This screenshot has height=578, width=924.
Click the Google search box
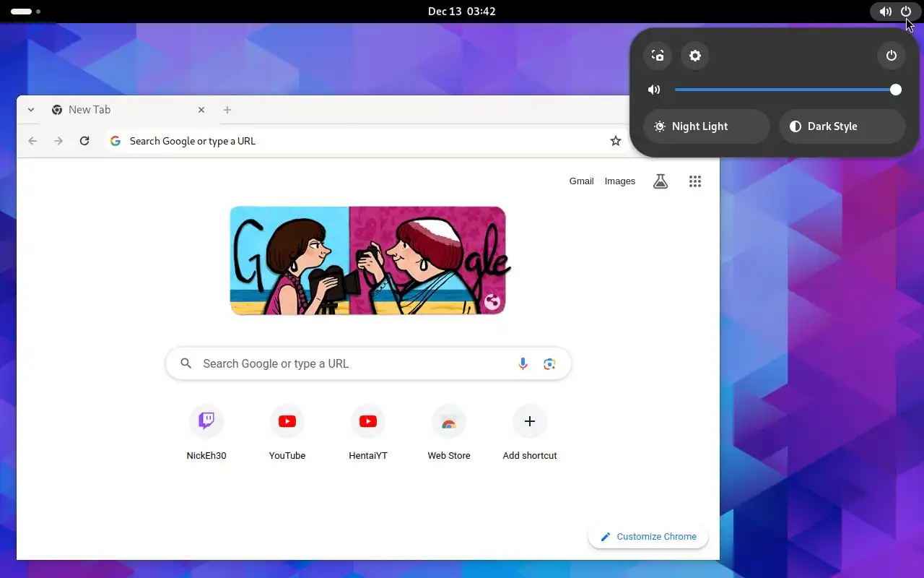coord(368,363)
